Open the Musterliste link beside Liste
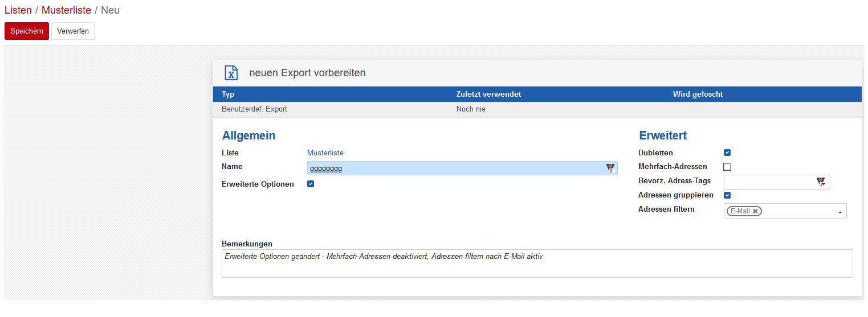This screenshot has width=868, height=317. (325, 153)
